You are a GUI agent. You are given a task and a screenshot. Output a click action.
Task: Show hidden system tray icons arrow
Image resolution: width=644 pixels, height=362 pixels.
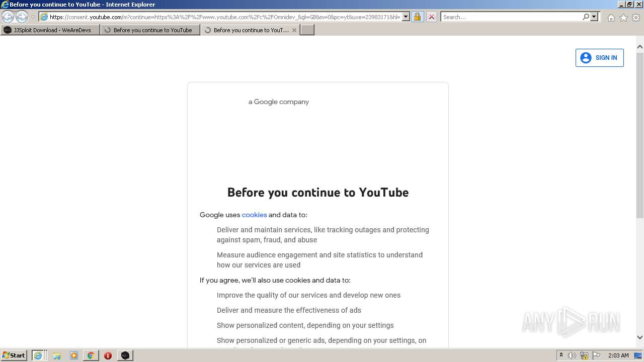click(x=561, y=355)
